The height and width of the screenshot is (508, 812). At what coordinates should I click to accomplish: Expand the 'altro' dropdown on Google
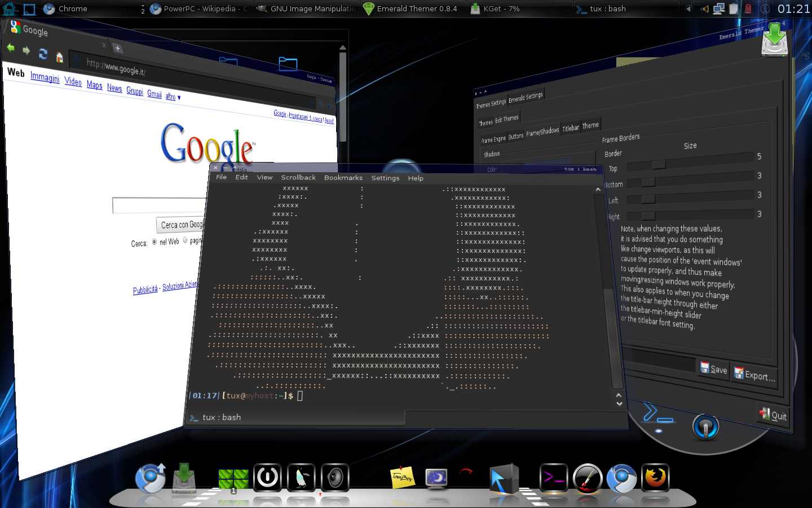(x=173, y=97)
